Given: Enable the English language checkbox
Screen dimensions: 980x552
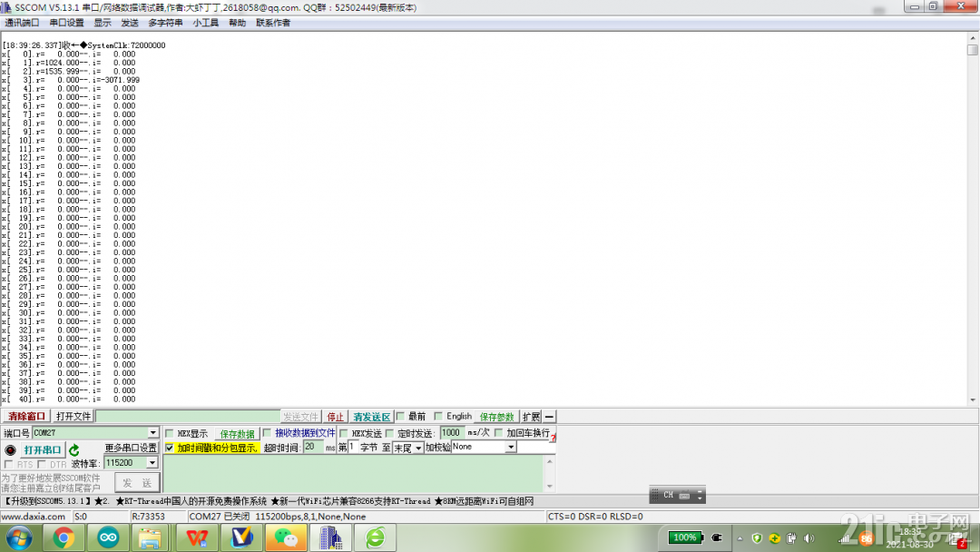Looking at the screenshot, I should (438, 417).
